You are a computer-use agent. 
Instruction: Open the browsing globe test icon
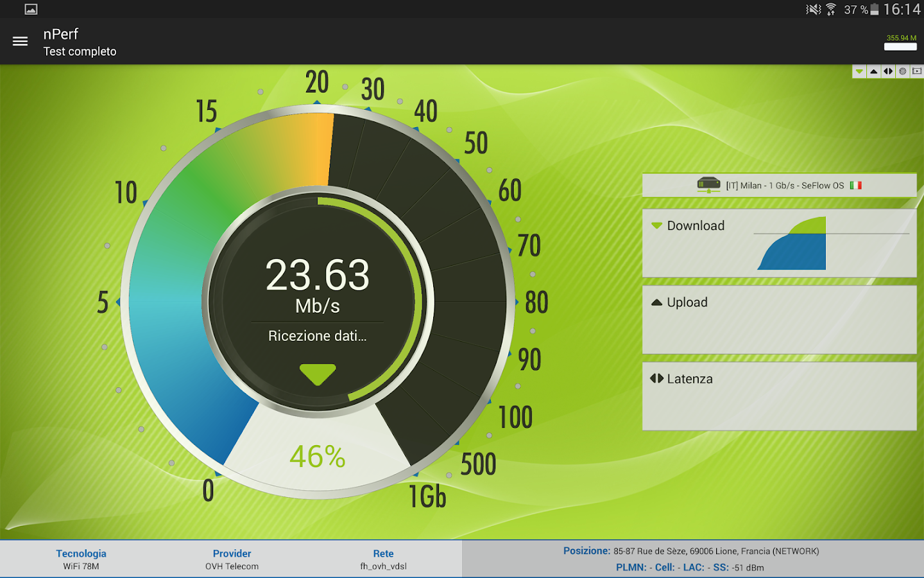(903, 71)
